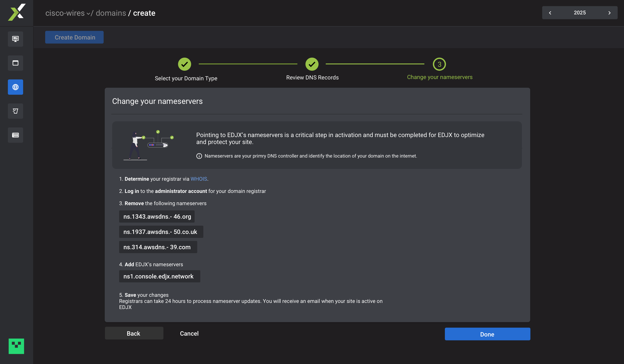624x364 pixels.
Task: Open the dashboard monitor sidebar icon
Action: pos(15,39)
